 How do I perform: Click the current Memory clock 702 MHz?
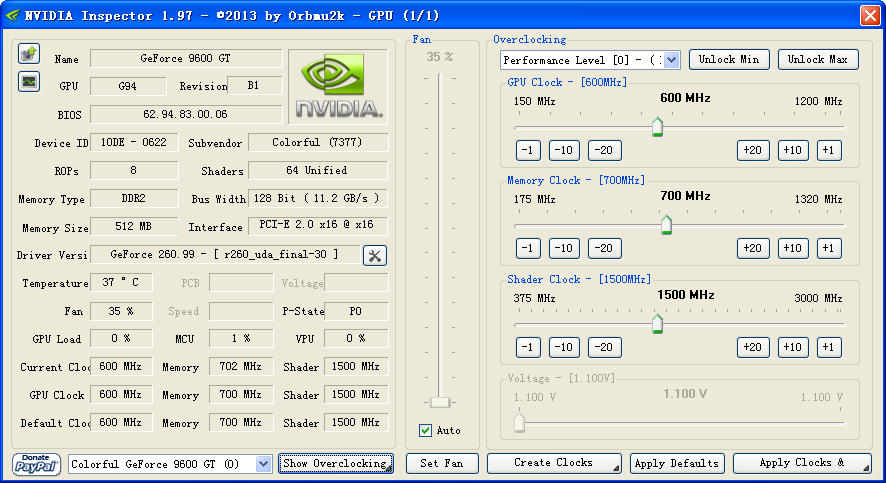(241, 367)
